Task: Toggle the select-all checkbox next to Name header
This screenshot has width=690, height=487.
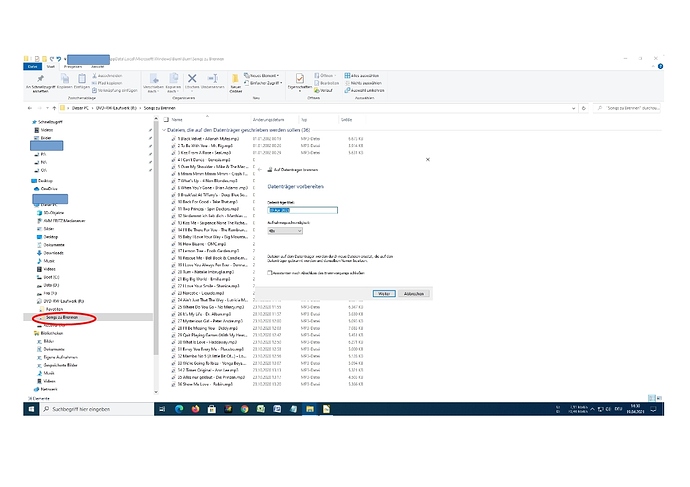Action: tap(166, 119)
